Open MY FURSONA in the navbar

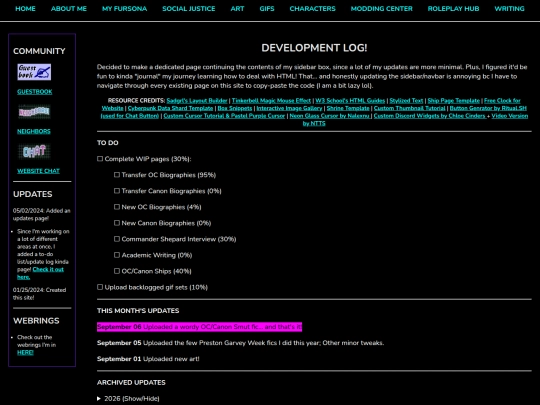tap(124, 9)
